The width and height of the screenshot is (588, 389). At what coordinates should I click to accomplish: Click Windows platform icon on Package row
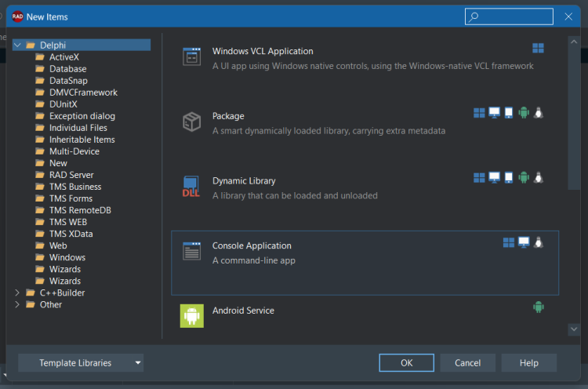479,113
